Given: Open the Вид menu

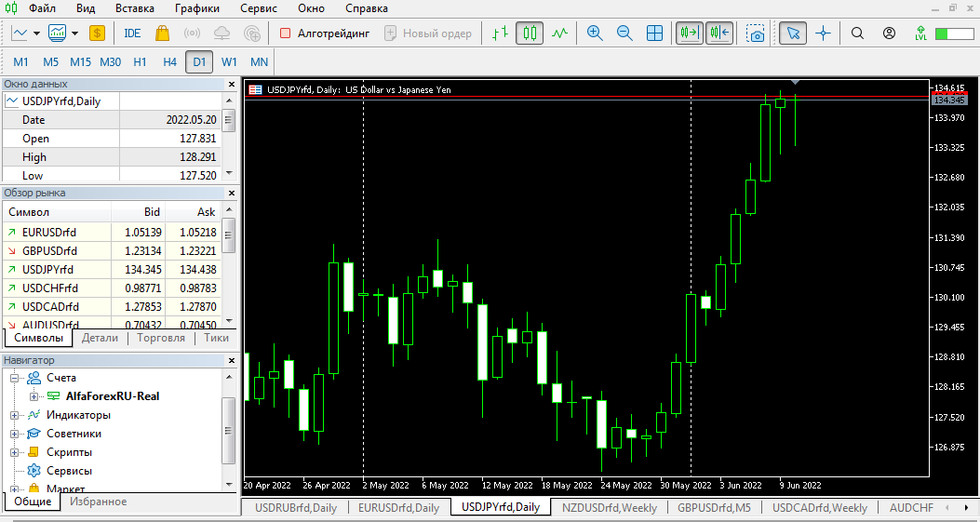Looking at the screenshot, I should [86, 8].
